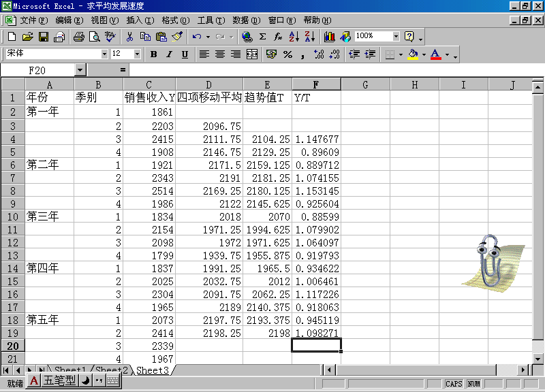Click the Merge and Center icon
Viewport: 545px width, 392px height.
(252, 54)
